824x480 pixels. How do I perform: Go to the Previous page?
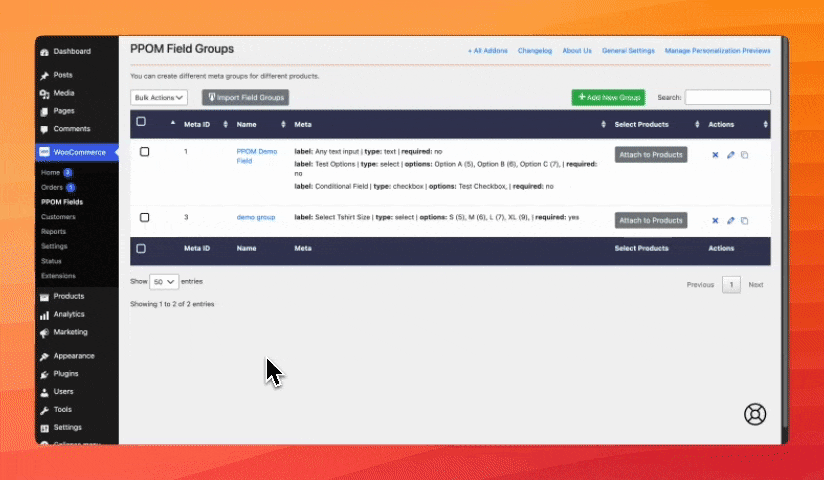pos(701,285)
